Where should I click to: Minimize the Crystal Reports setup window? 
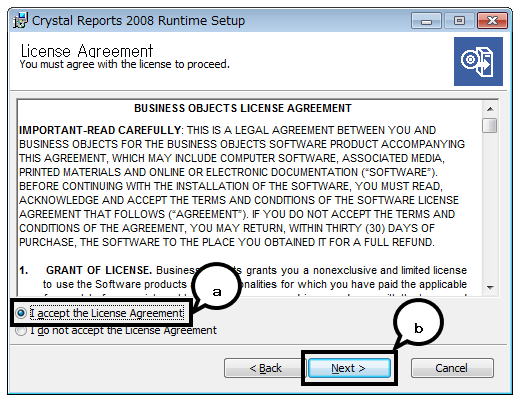click(426, 21)
